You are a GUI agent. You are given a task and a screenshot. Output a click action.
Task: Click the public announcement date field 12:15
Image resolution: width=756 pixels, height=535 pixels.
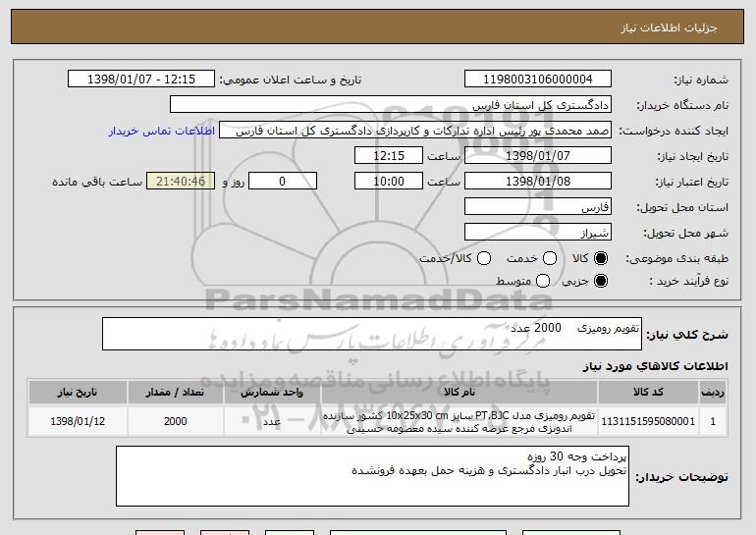(141, 80)
